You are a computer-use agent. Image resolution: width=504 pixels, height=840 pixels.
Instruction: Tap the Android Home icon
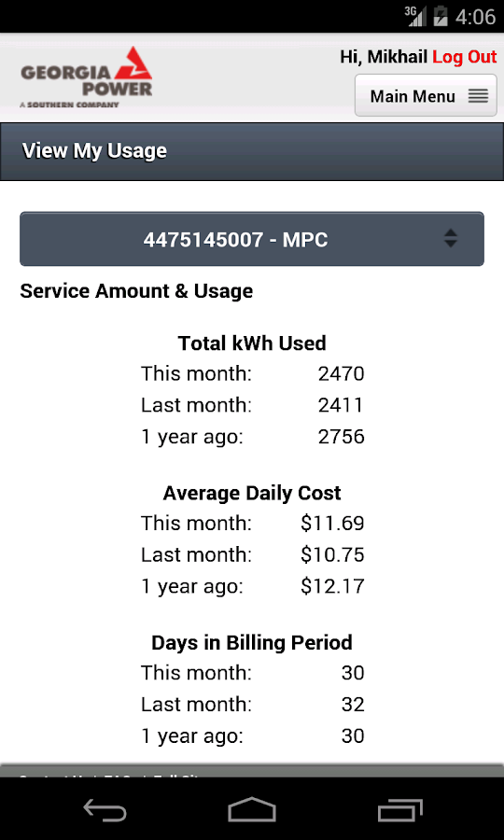pos(252,809)
